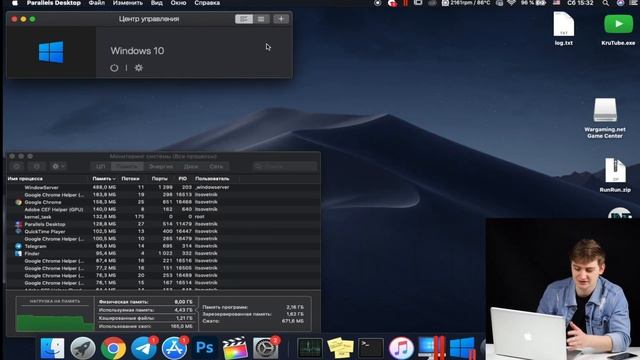Open Launchpad from the Dock
Viewport: 640px width, 360px height.
[x=83, y=348]
